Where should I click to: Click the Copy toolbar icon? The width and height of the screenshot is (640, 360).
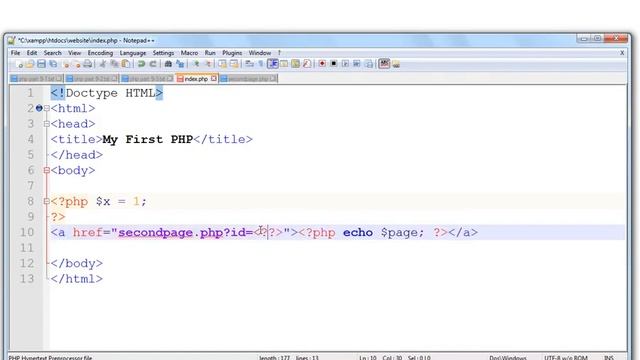(x=114, y=64)
